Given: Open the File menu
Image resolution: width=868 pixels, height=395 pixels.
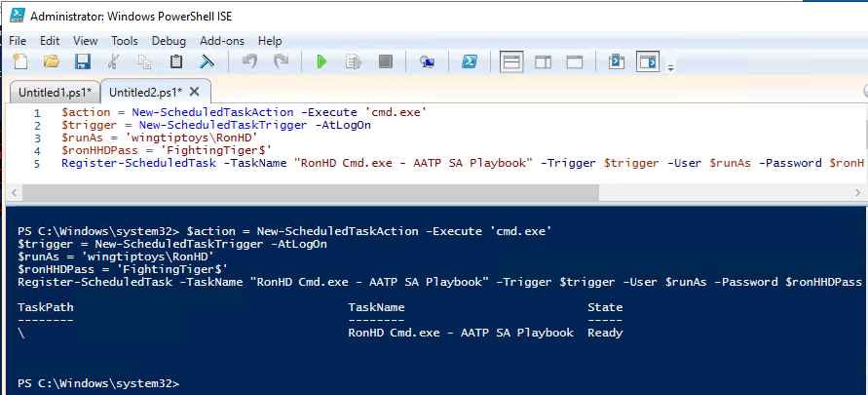Looking at the screenshot, I should 18,41.
